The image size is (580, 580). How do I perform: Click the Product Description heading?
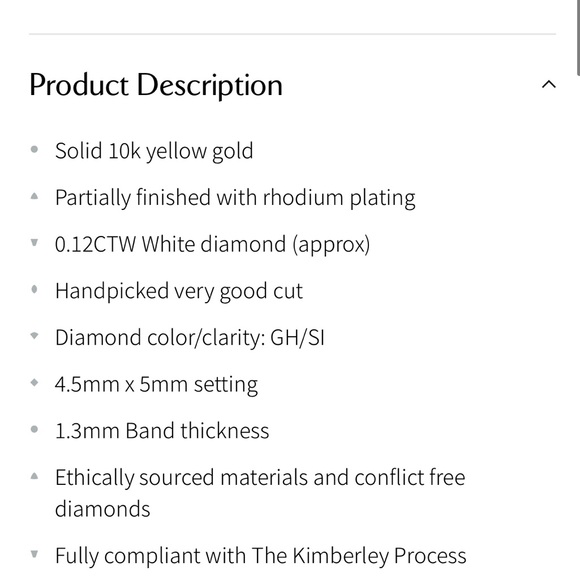pos(156,85)
